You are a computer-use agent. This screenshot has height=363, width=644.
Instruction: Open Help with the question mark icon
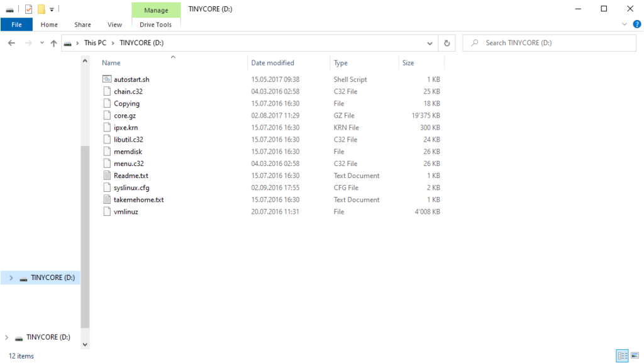coord(636,25)
